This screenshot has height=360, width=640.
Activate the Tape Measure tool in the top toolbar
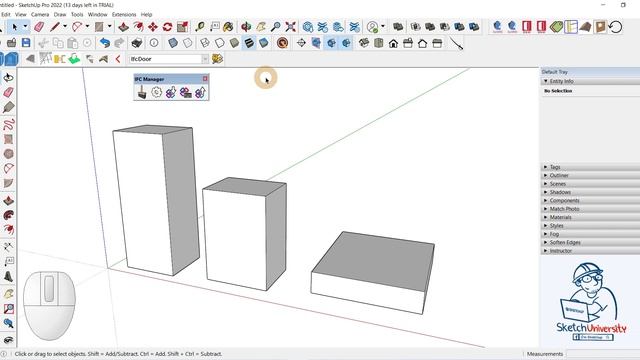pos(200,27)
